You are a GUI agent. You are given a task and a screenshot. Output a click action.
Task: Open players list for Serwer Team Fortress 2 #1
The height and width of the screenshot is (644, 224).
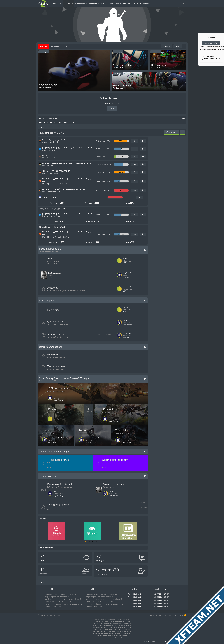134,141
